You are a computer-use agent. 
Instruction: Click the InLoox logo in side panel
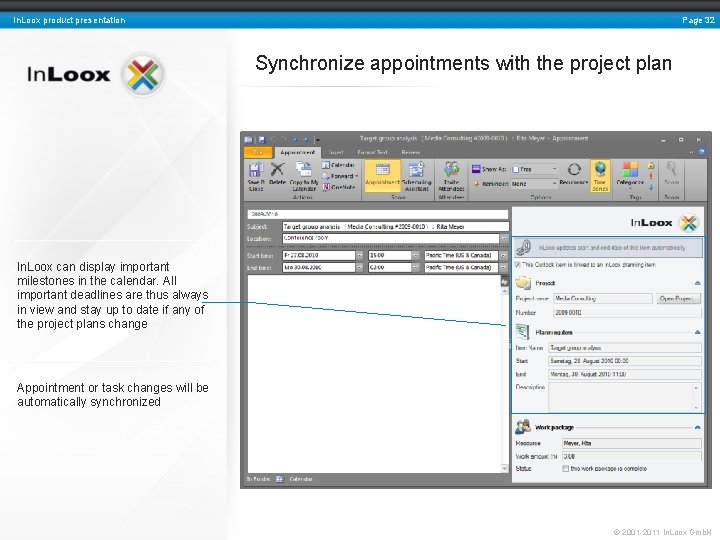(x=664, y=223)
